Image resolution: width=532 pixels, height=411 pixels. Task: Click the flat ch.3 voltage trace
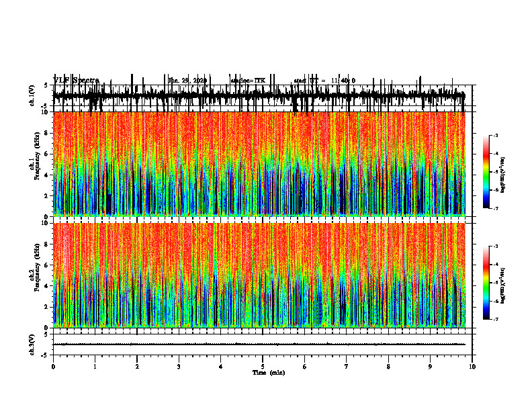259,345
